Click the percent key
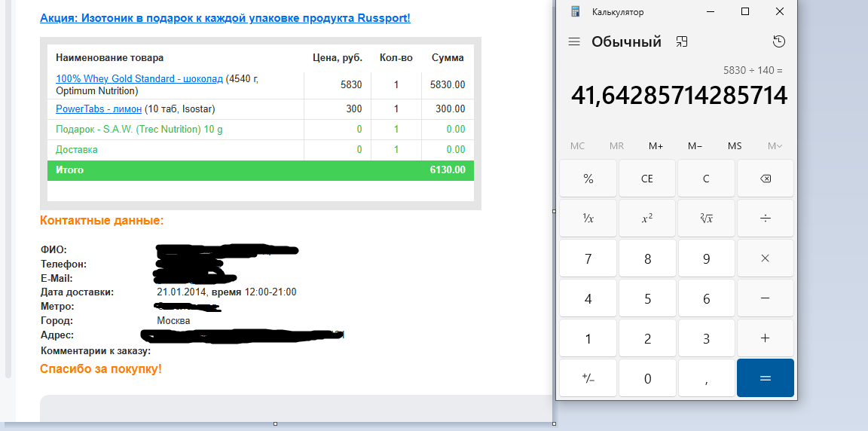Screen dimensions: 868x431 (588, 178)
